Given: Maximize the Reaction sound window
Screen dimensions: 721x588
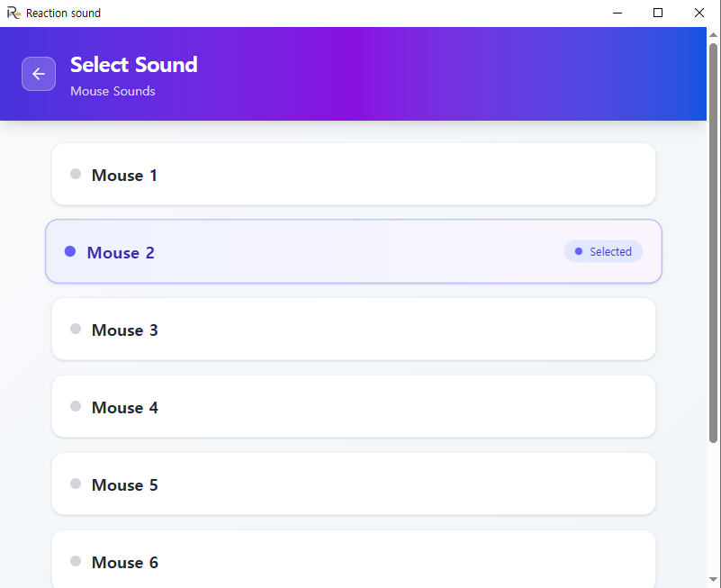Looking at the screenshot, I should 658,13.
